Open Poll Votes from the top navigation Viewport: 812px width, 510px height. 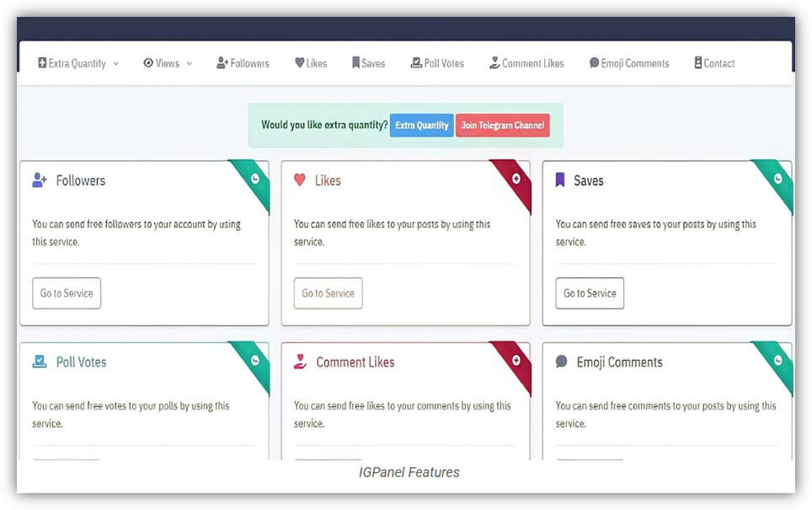coord(437,63)
